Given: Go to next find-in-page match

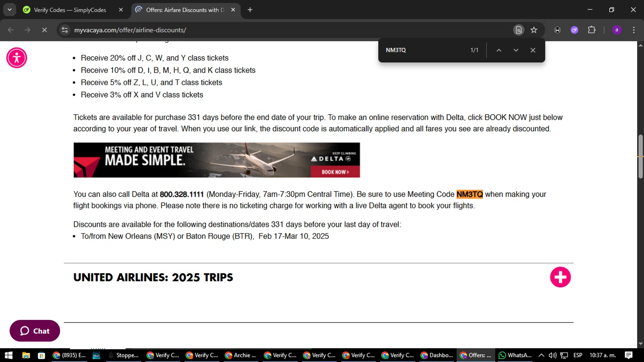Looking at the screenshot, I should pyautogui.click(x=516, y=50).
